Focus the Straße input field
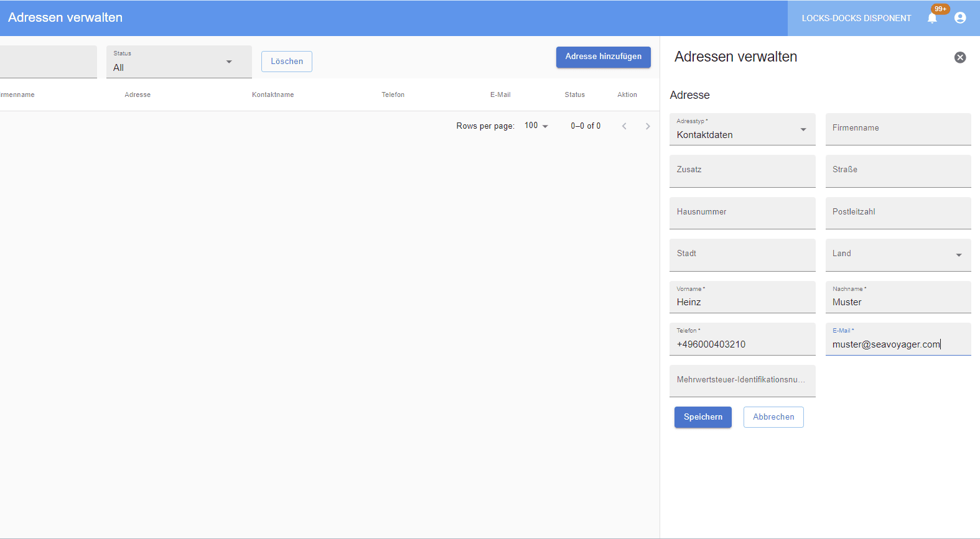Image resolution: width=980 pixels, height=539 pixels. pyautogui.click(x=898, y=171)
